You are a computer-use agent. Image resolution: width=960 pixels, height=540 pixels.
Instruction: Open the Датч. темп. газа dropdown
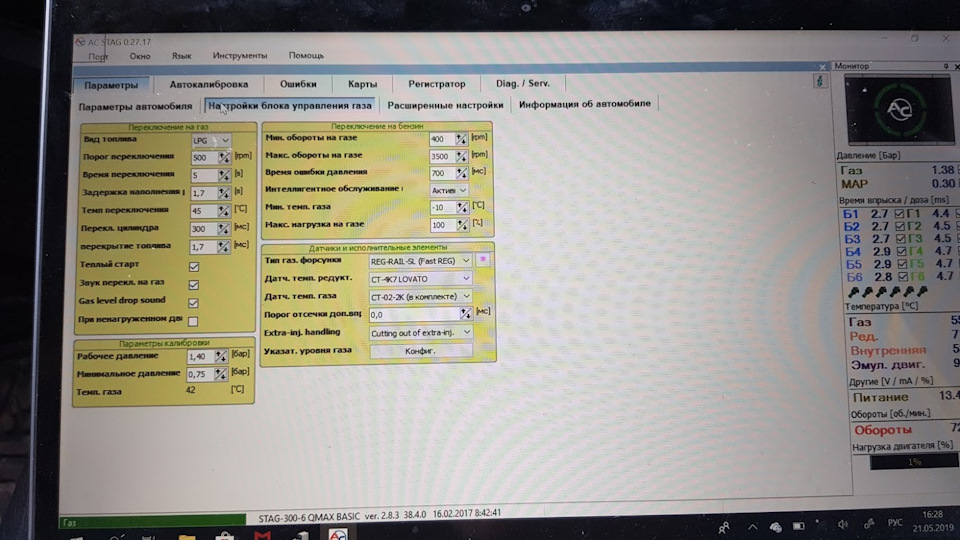click(421, 296)
